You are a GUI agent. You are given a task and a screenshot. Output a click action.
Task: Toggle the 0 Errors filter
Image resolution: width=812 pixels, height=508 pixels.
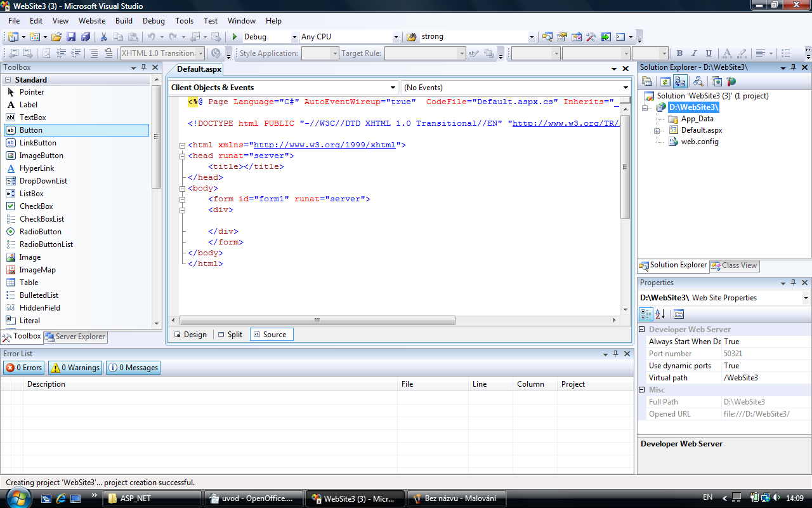[x=23, y=368]
